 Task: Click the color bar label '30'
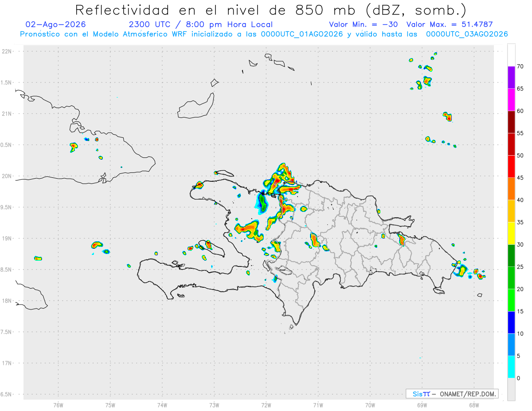tap(520, 245)
